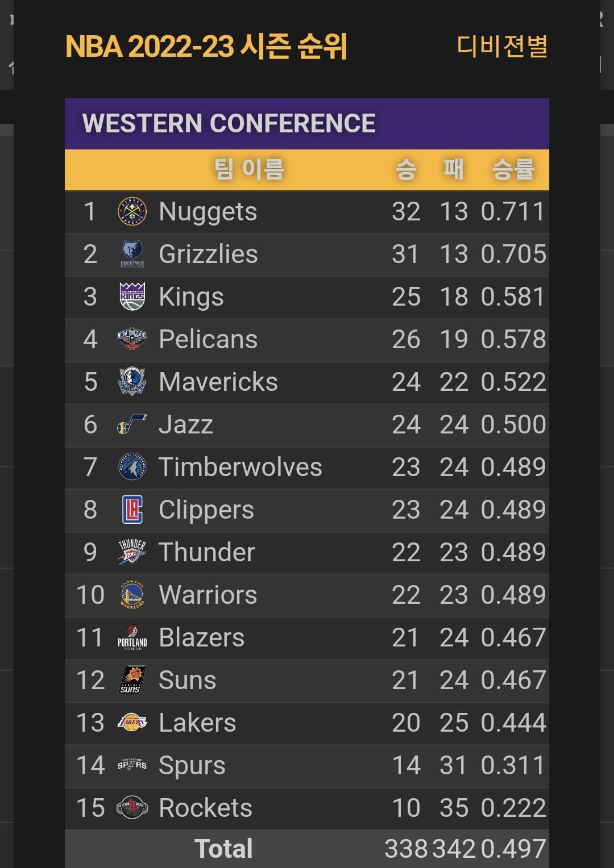614x868 pixels.
Task: Click the Los Angeles Lakers logo
Action: click(132, 723)
